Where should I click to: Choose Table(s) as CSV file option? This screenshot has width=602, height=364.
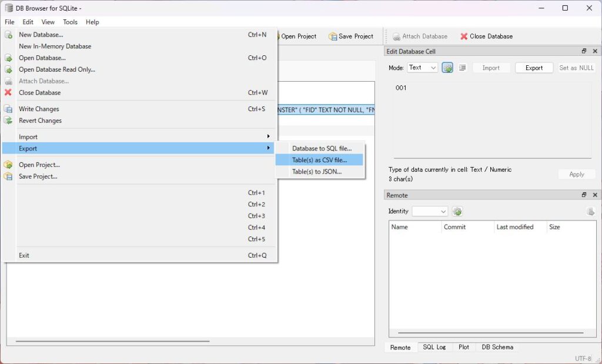point(319,160)
